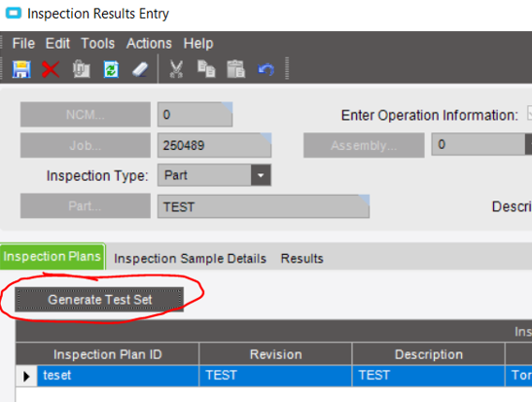Click the Description cell showing TEST
Viewport: 532px width, 402px height.
point(429,376)
